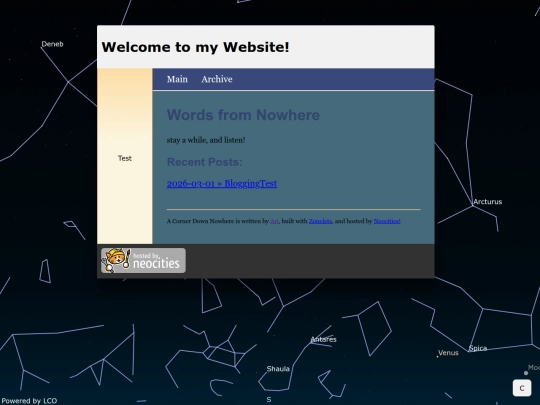Screen dimensions: 540x405
Task: Visit the Neocities text link in footer
Action: coord(387,221)
